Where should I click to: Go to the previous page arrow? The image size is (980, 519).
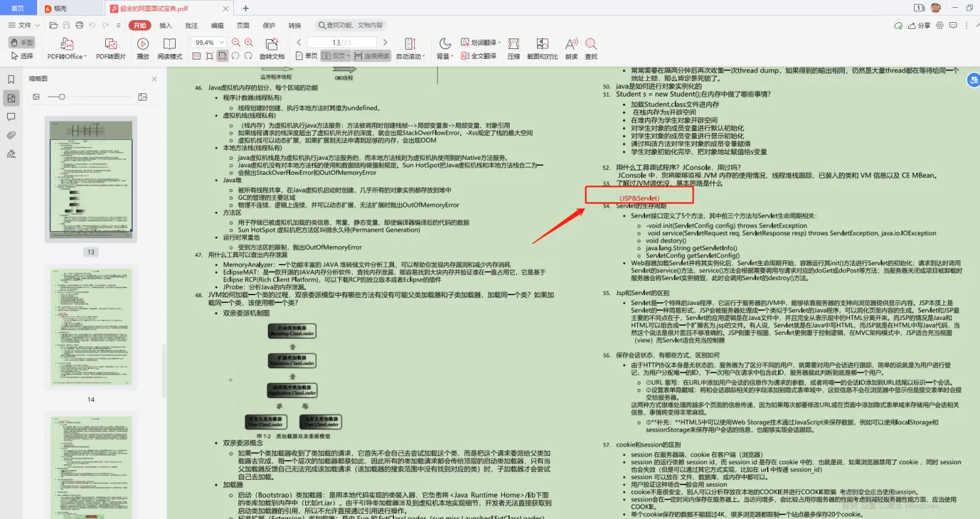[299, 42]
